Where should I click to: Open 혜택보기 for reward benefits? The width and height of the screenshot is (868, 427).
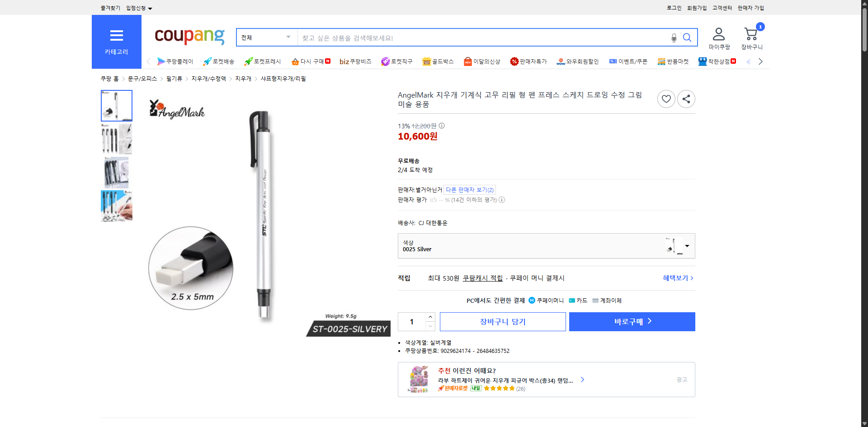tap(675, 278)
